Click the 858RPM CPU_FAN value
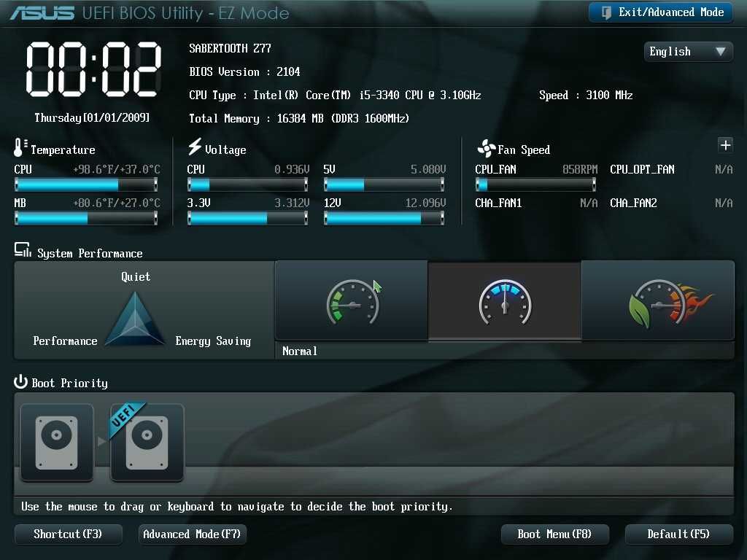The width and height of the screenshot is (747, 560). (x=580, y=169)
